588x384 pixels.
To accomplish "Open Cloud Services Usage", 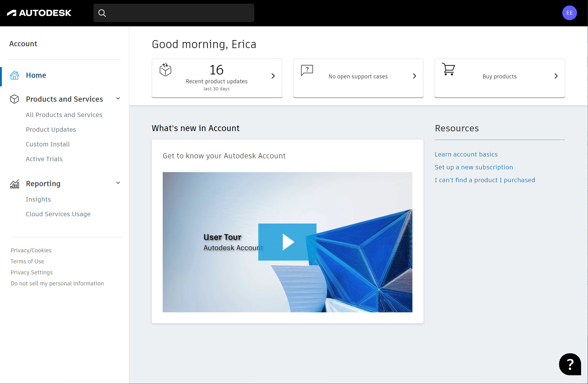I will tap(58, 214).
